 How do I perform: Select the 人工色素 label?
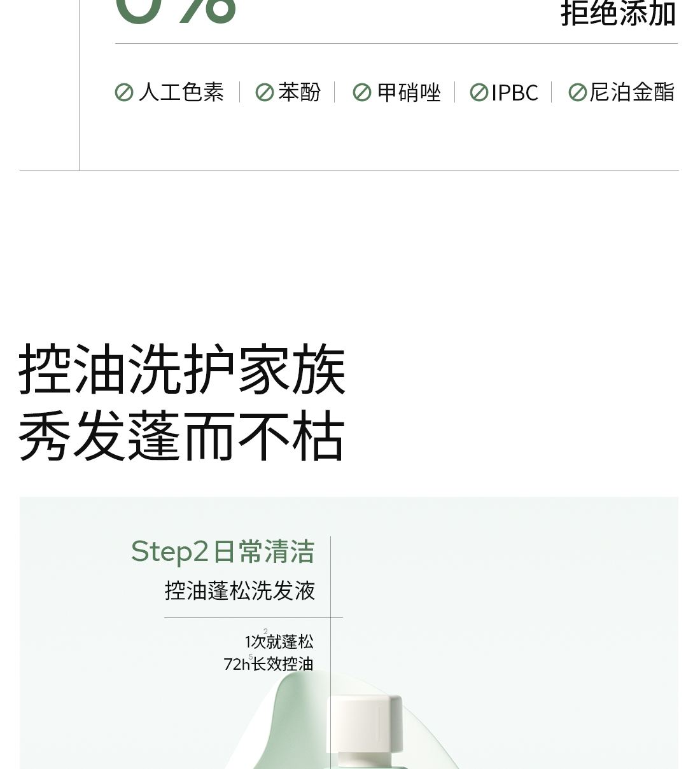coord(181,92)
